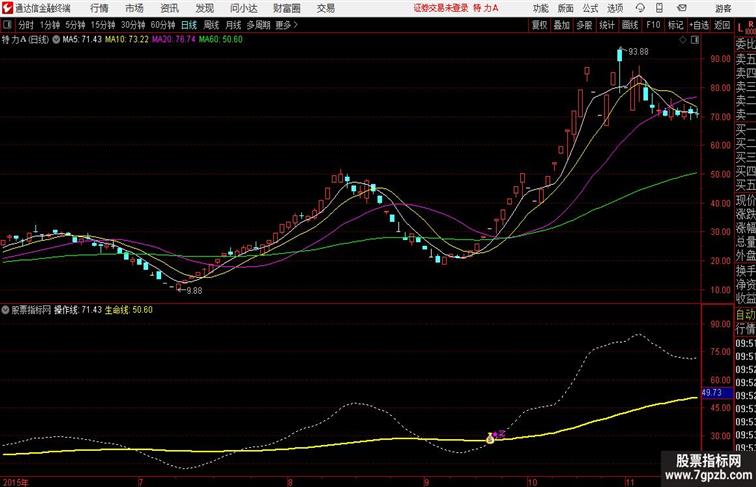
Task: Switch to the 60分钟 period tab
Action: pos(162,25)
